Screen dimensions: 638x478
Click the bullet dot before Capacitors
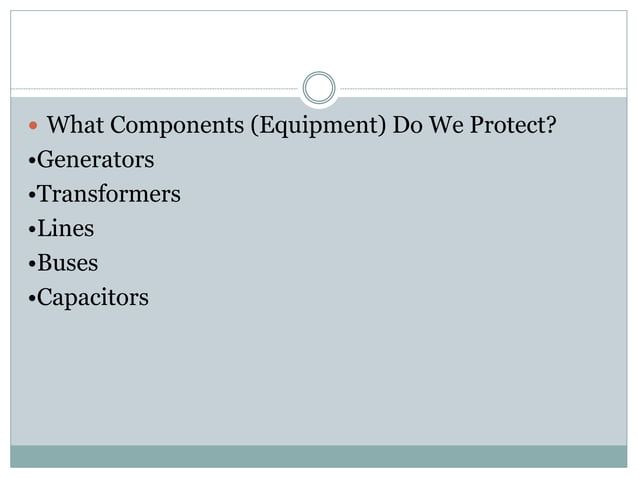[x=32, y=299]
